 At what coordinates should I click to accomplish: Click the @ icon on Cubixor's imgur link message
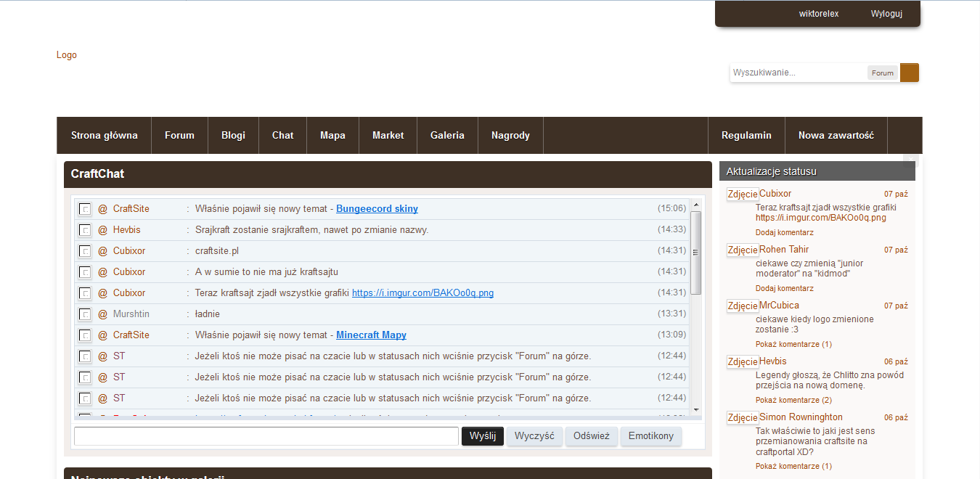102,292
